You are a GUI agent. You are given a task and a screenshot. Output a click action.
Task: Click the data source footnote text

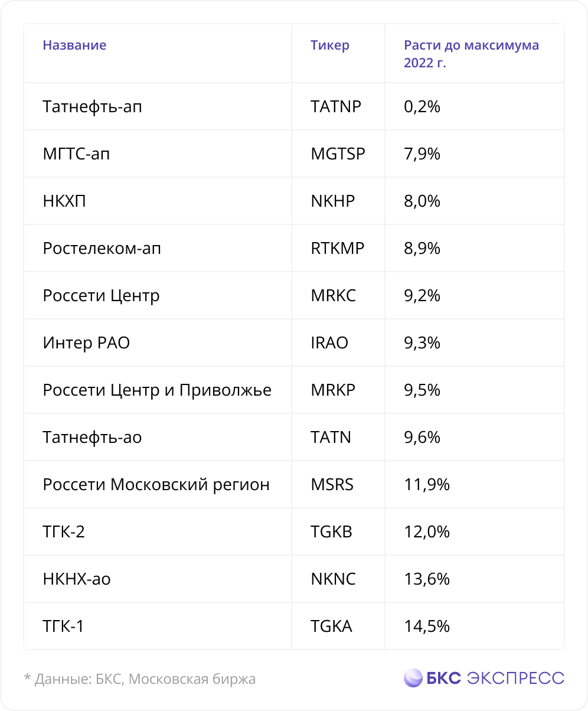click(x=140, y=679)
